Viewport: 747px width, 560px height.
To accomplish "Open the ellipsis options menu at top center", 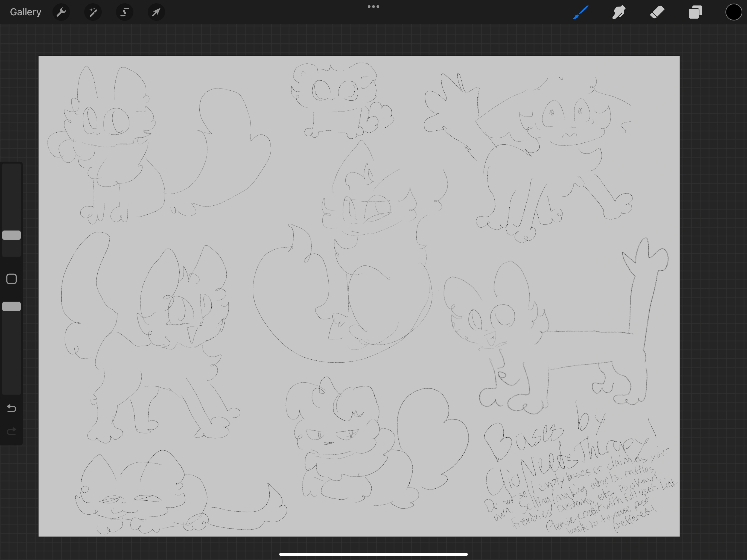I will click(x=373, y=6).
